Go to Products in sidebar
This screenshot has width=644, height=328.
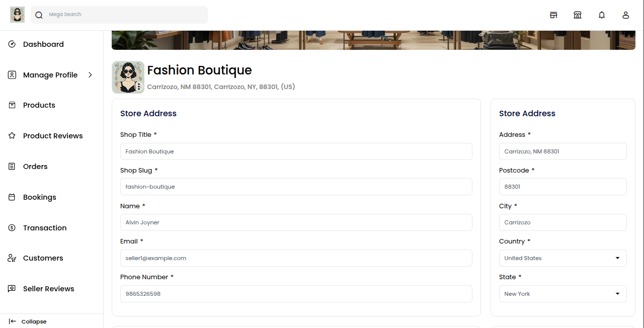[x=39, y=105]
